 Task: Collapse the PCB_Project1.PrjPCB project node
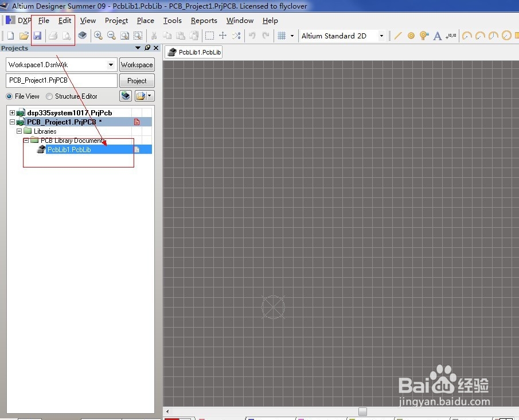(12, 122)
